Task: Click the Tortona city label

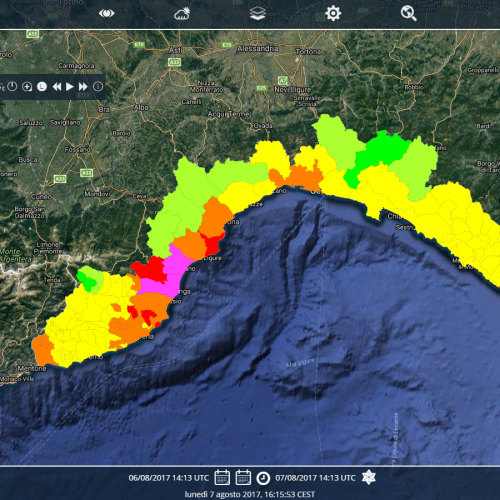Action: tap(308, 52)
